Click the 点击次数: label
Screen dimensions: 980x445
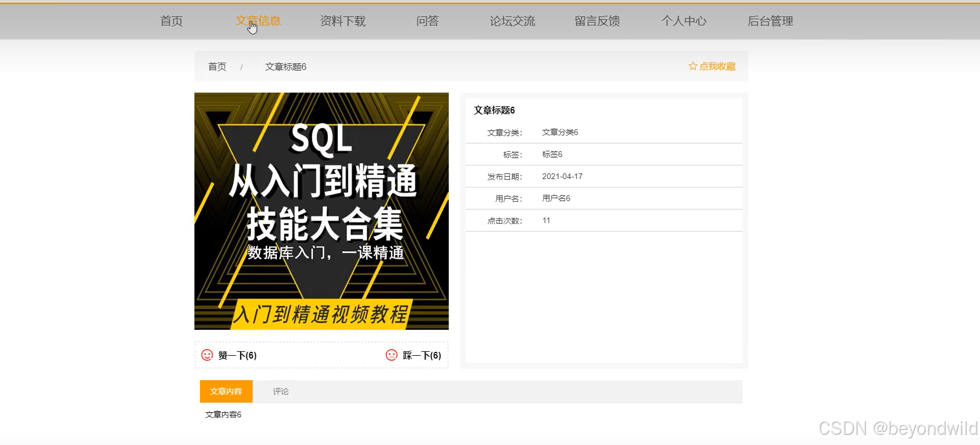click(505, 221)
